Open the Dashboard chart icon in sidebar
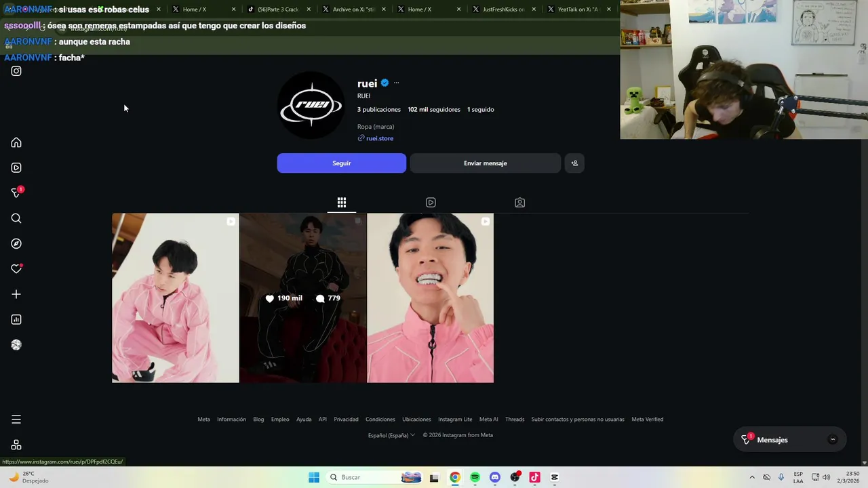The width and height of the screenshot is (868, 488). [x=16, y=320]
